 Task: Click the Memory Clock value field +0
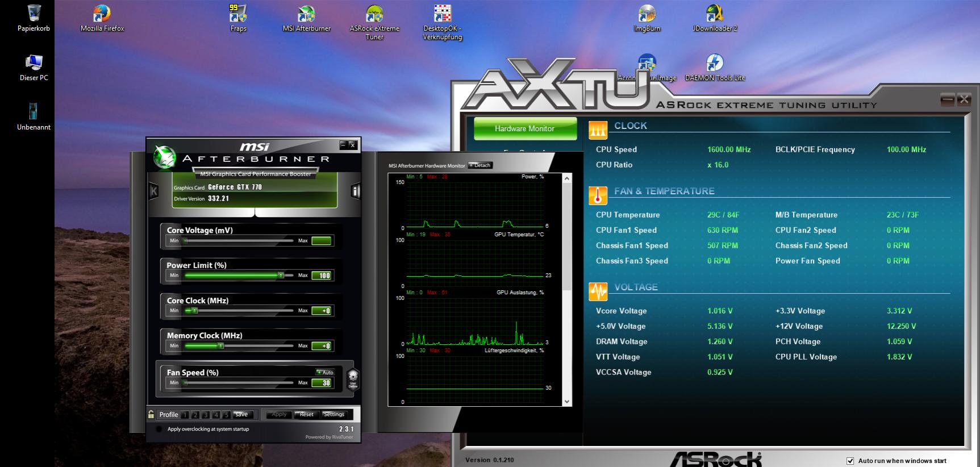(x=322, y=345)
